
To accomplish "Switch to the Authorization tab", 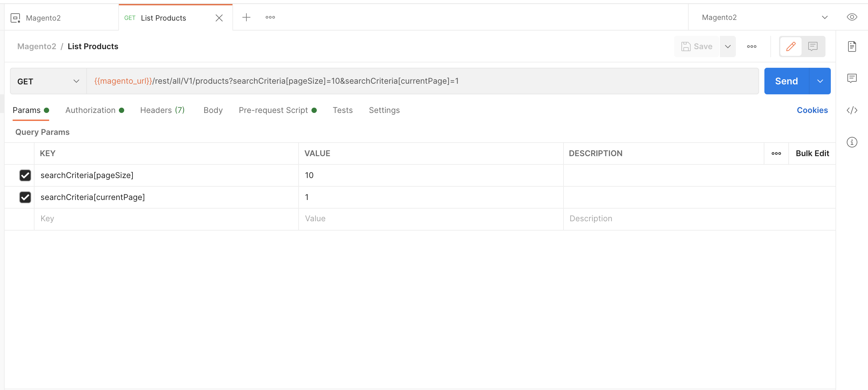I will [x=90, y=110].
